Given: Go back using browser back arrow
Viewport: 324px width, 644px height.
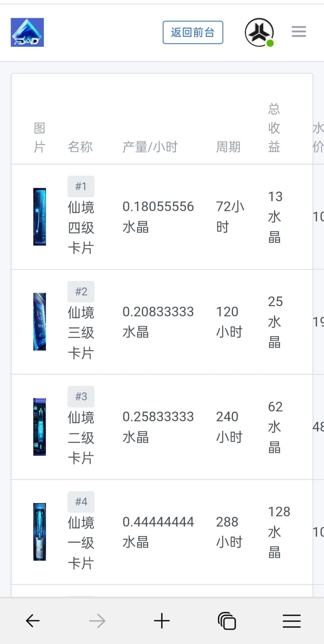Looking at the screenshot, I should (33, 621).
